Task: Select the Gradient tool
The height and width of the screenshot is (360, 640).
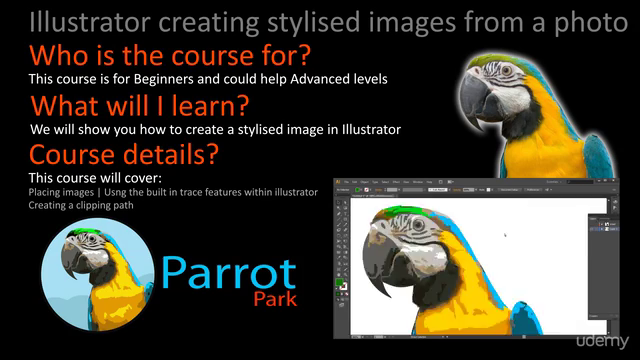Action: [345, 252]
